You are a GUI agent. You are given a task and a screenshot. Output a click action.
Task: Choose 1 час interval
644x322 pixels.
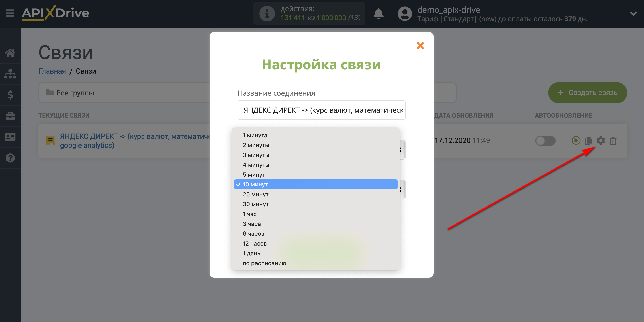[316, 214]
